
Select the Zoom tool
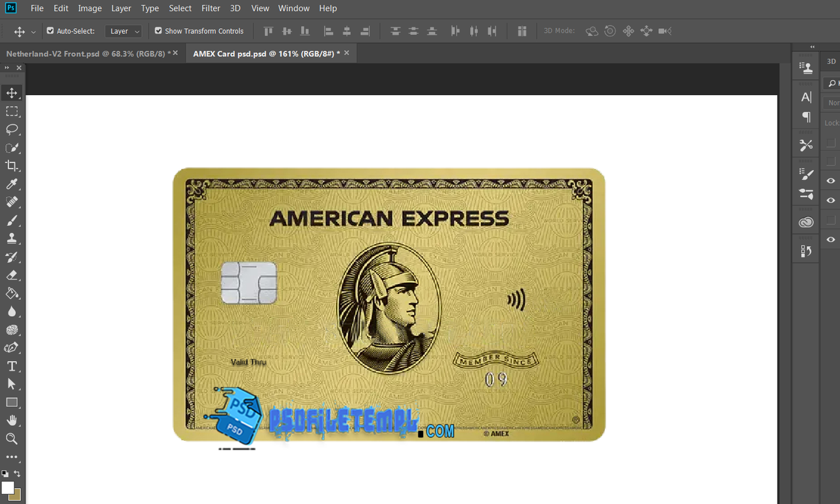pos(12,438)
